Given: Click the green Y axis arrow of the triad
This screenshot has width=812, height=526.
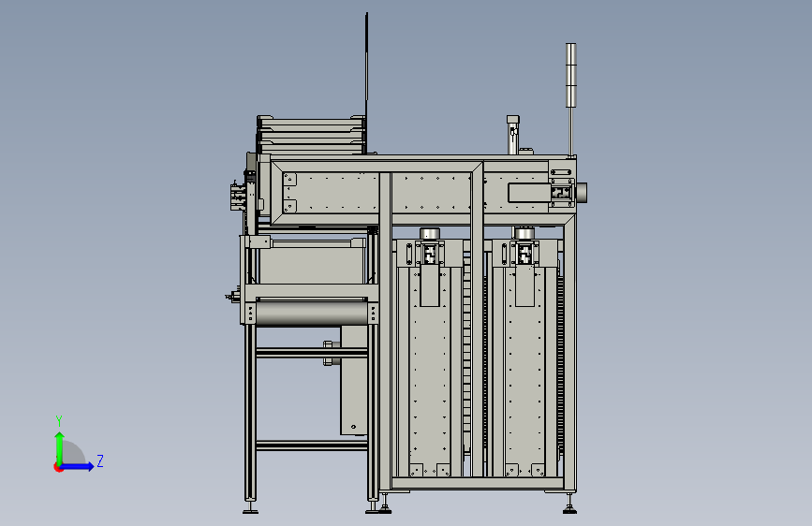Looking at the screenshot, I should (60, 448).
